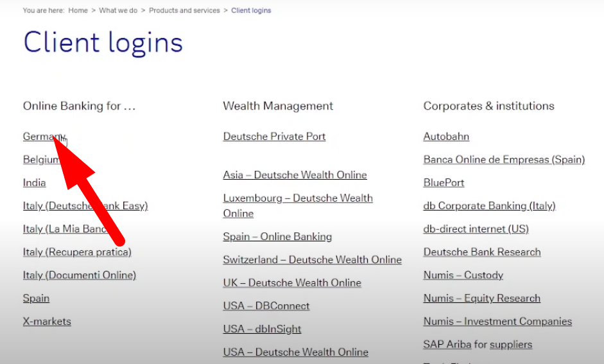
Task: Select Banca Online de Empresas (Spain)
Action: 504,159
